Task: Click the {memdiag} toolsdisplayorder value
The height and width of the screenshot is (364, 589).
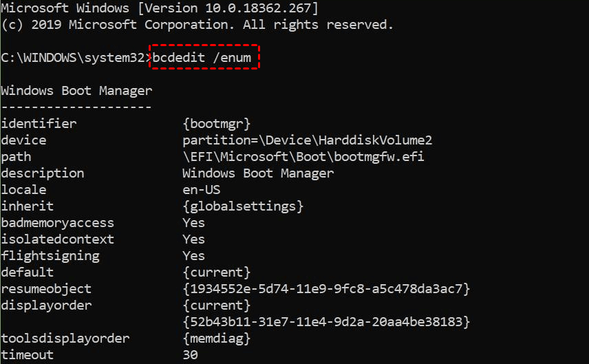Action: [x=216, y=339]
